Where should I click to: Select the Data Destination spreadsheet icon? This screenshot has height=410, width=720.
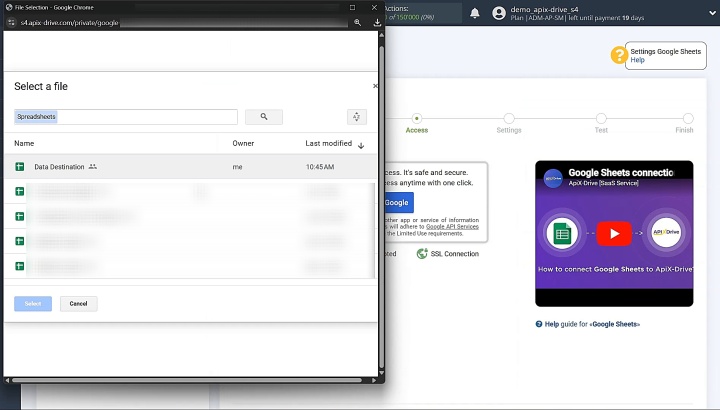tap(20, 167)
